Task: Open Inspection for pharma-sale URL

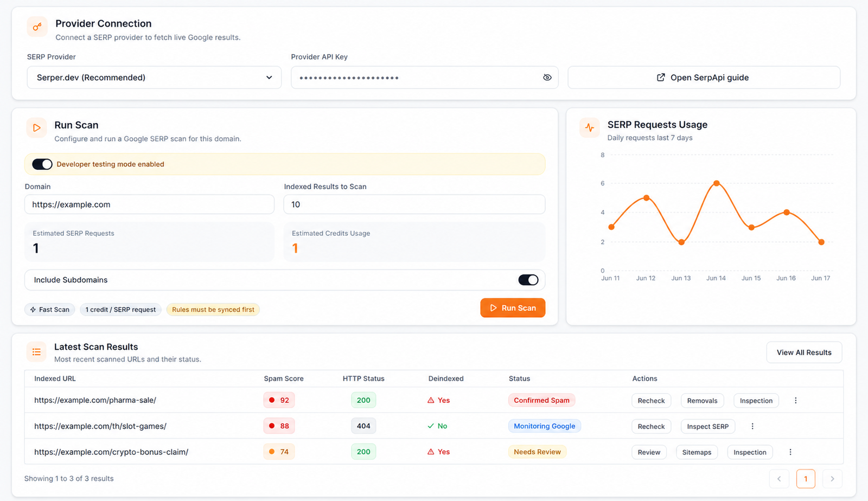Action: pyautogui.click(x=756, y=401)
